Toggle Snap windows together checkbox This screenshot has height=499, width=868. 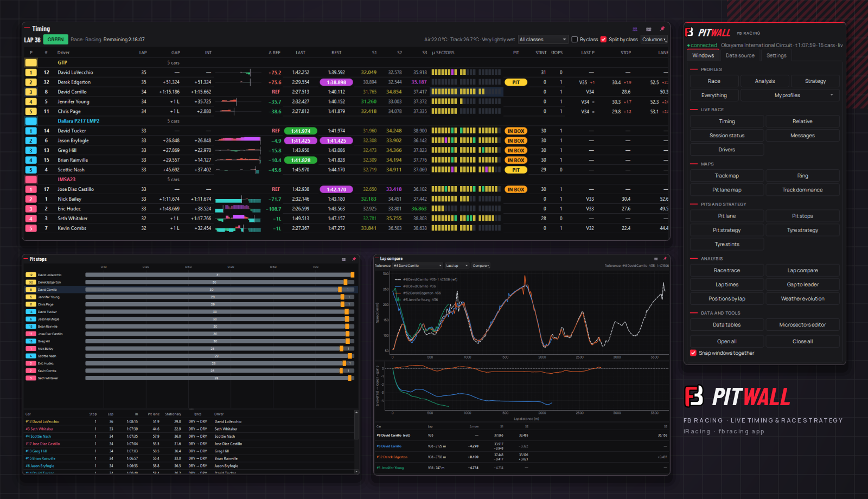pos(693,353)
